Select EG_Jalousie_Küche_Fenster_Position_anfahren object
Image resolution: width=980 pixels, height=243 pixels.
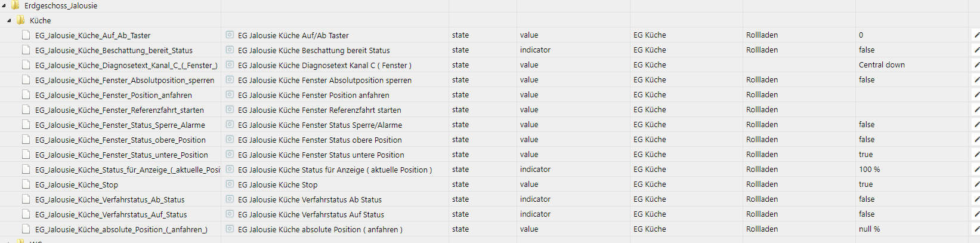click(113, 95)
